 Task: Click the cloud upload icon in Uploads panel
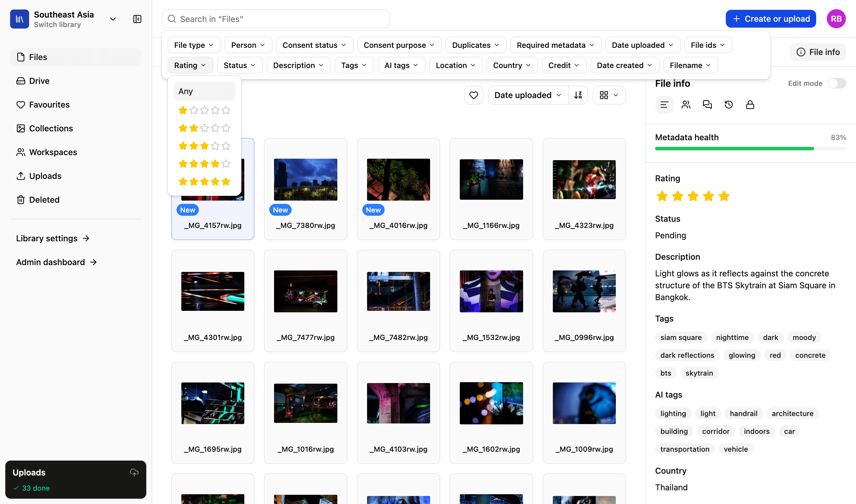(134, 472)
